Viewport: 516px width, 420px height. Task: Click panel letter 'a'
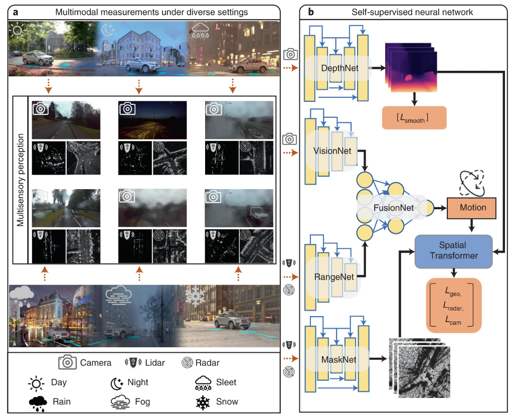click(x=15, y=13)
